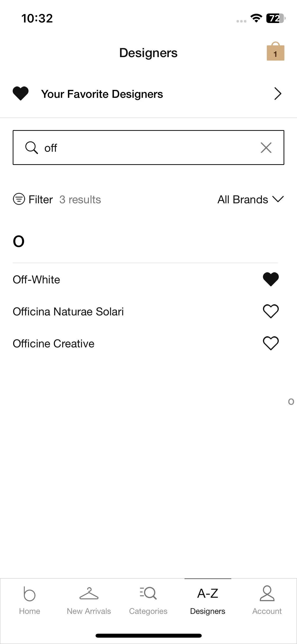Go to Home tab icon
This screenshot has width=297, height=644.
pos(30,594)
